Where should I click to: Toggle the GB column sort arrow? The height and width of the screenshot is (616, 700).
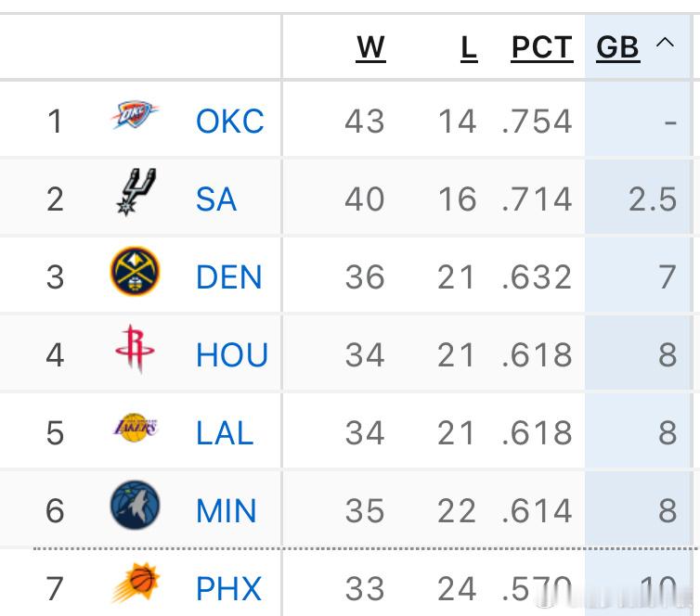[665, 44]
